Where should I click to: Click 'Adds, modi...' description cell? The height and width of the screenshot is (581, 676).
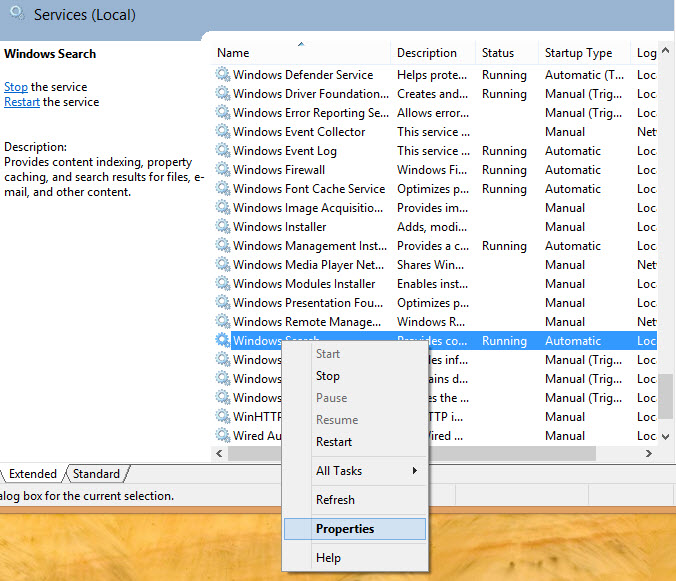(x=432, y=227)
